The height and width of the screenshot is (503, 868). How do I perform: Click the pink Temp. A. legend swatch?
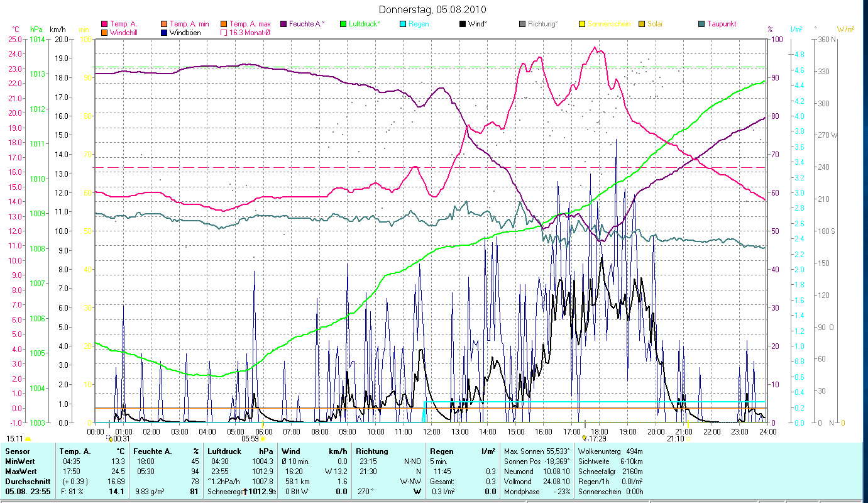tap(104, 24)
